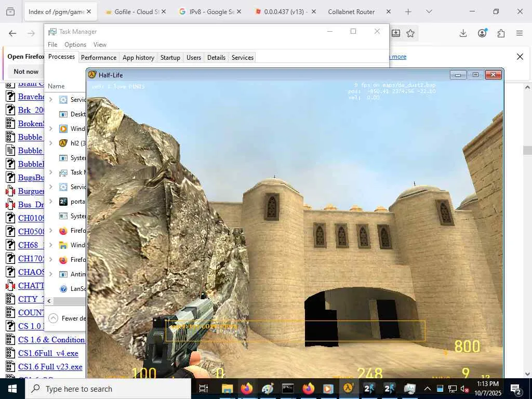532x399 pixels.
Task: Switch to the Services tab
Action: 243,57
